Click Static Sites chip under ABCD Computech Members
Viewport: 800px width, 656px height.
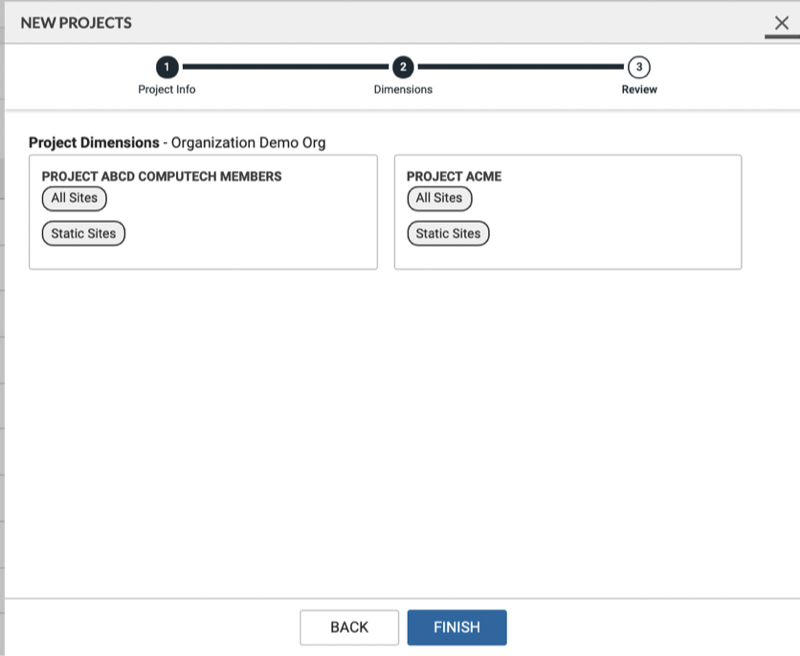point(83,234)
